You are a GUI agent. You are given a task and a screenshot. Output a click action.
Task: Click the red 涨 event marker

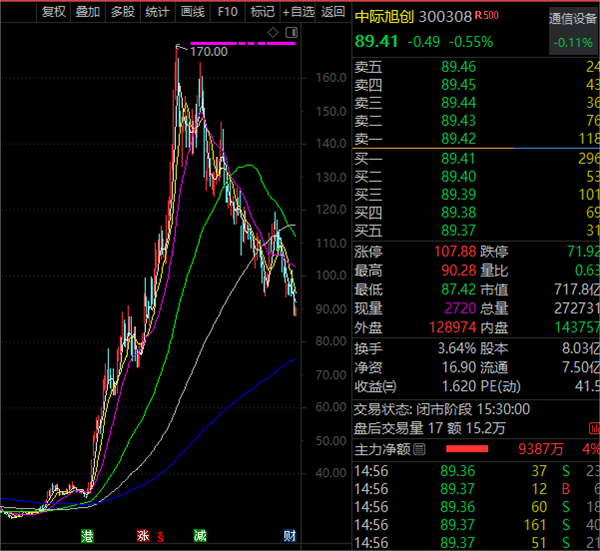(143, 537)
